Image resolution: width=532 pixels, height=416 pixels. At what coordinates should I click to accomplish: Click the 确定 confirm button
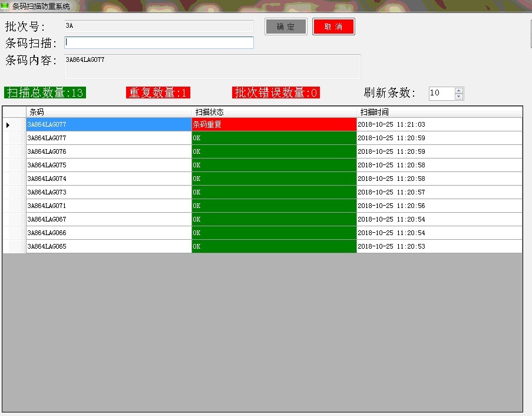pyautogui.click(x=286, y=27)
